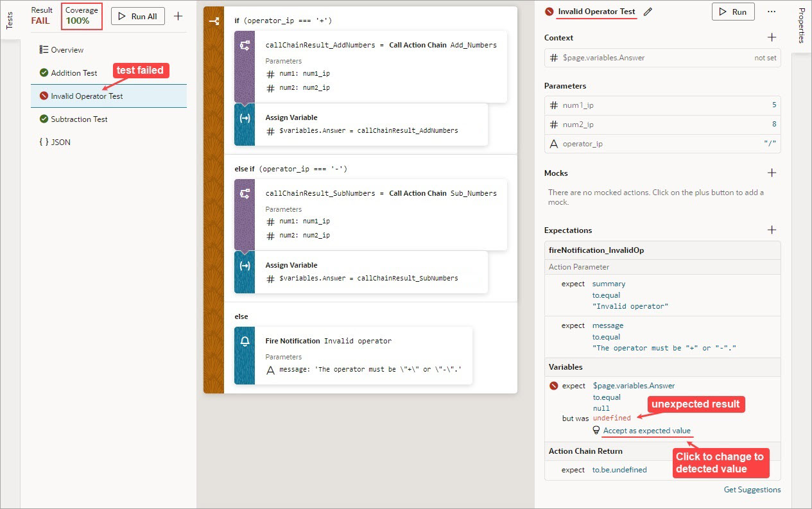Click the if (operator_ip === '+') condition
812x509 pixels.
click(x=283, y=21)
